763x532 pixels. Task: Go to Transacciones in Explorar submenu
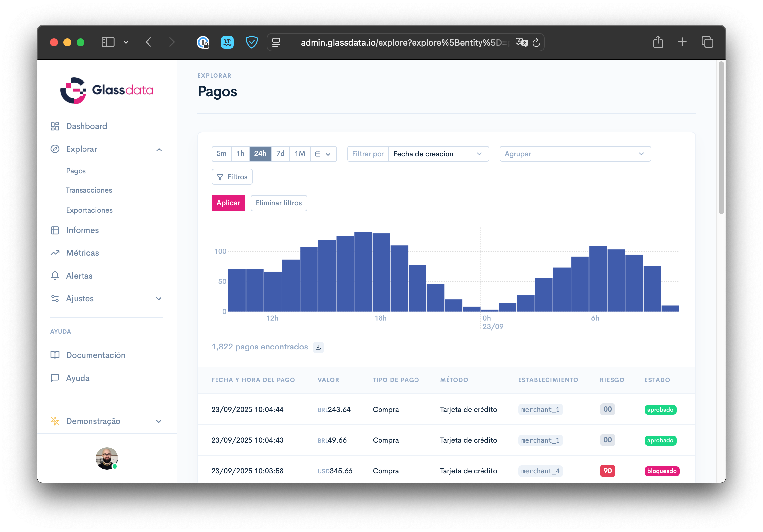(x=89, y=190)
